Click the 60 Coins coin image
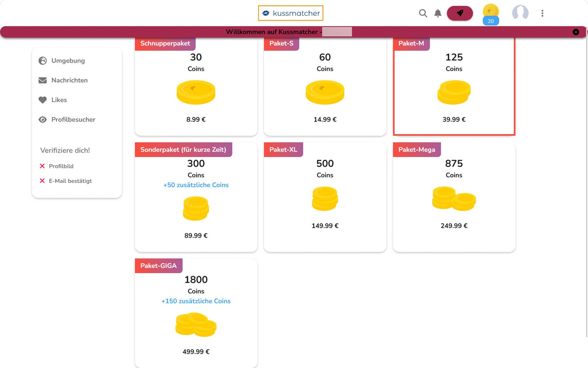This screenshot has height=368, width=588. click(325, 92)
